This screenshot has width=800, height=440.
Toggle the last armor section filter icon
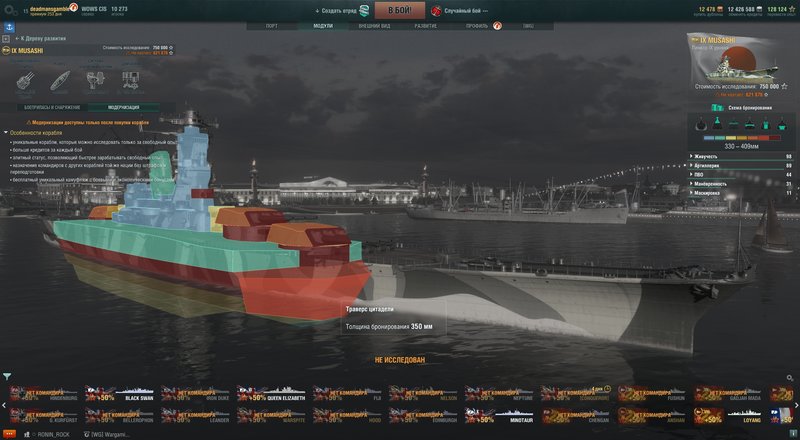point(782,124)
